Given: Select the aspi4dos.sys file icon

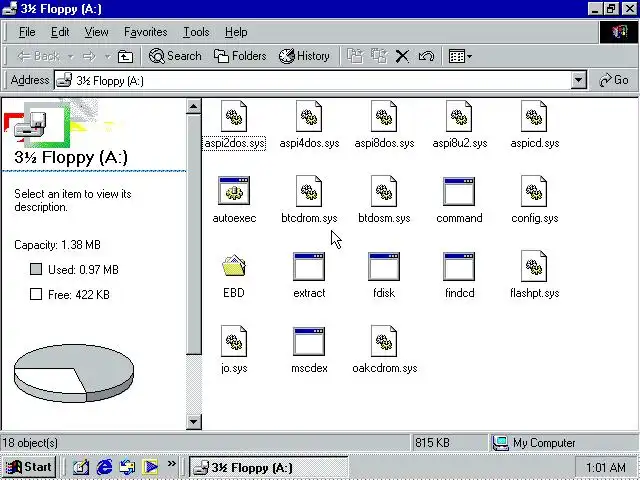Looking at the screenshot, I should tap(309, 117).
